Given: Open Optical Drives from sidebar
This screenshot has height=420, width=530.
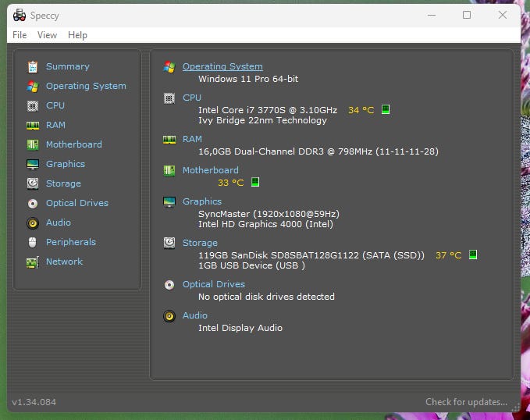Looking at the screenshot, I should [x=77, y=203].
